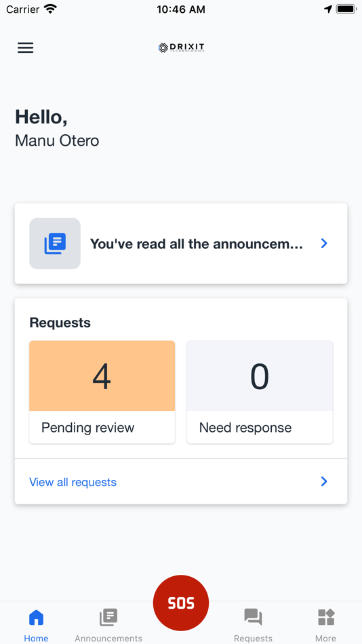Screen dimensions: 362x644
Task: Tap the battery indicator in status bar
Action: pyautogui.click(x=346, y=9)
